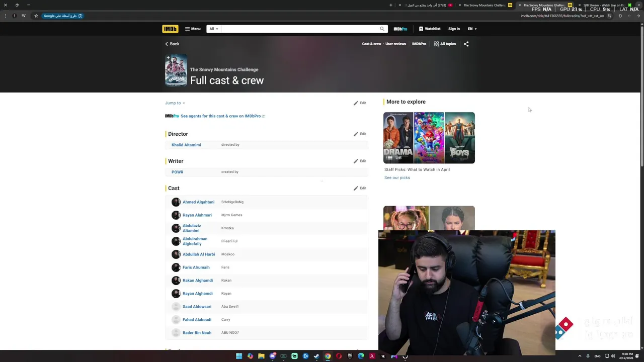
Task: Open the Watchlist
Action: [x=430, y=29]
